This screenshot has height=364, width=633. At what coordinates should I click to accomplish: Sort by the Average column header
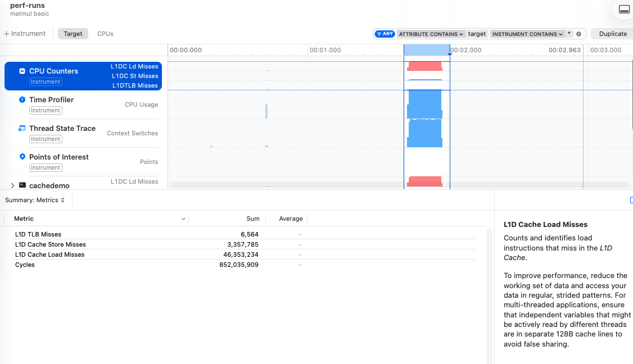point(291,219)
